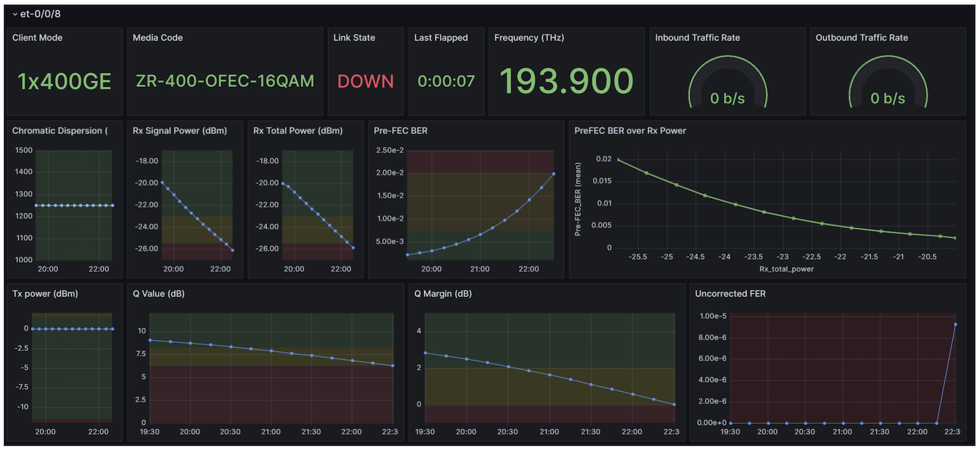980x452 pixels.
Task: Open the Outbound Traffic Rate panel title
Action: pos(862,37)
